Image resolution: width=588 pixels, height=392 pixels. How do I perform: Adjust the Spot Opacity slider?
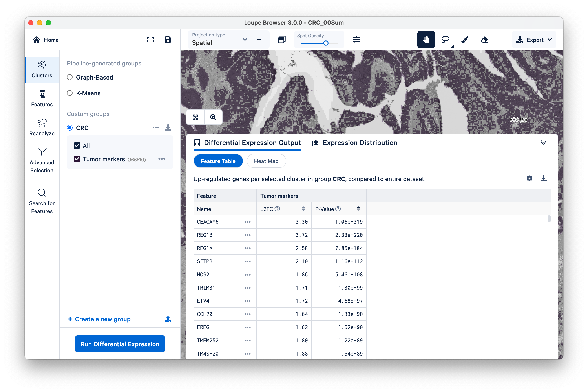326,43
